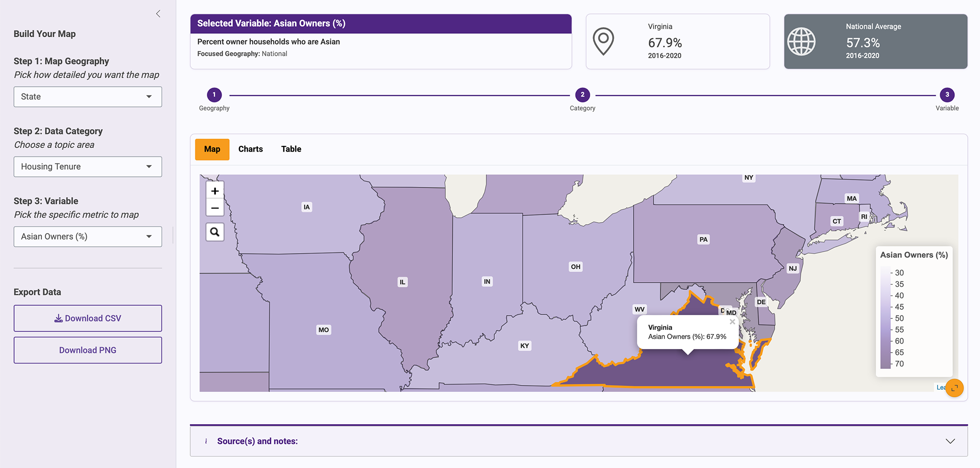Select the NJ state label on map
Image resolution: width=980 pixels, height=468 pixels.
pyautogui.click(x=793, y=268)
